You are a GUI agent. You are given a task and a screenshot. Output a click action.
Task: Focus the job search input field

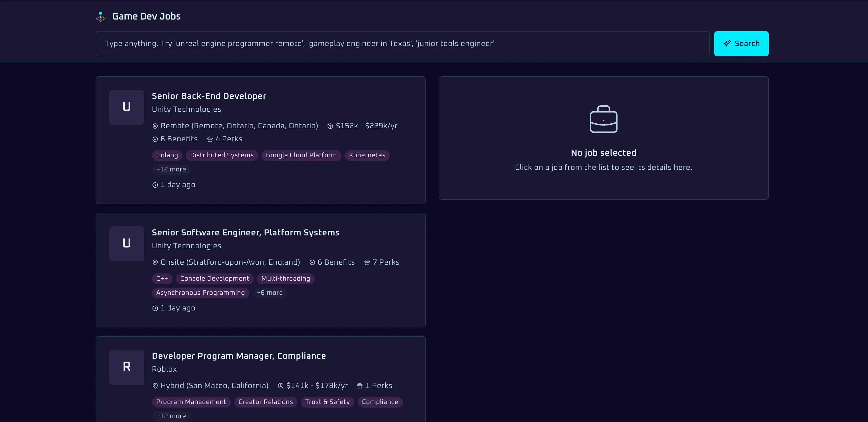[402, 44]
